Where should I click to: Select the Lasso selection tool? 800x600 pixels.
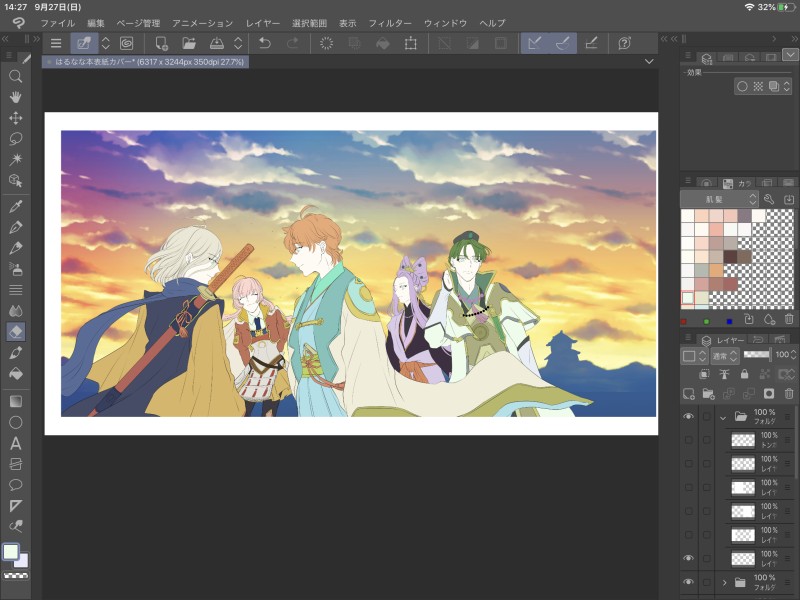coord(15,139)
